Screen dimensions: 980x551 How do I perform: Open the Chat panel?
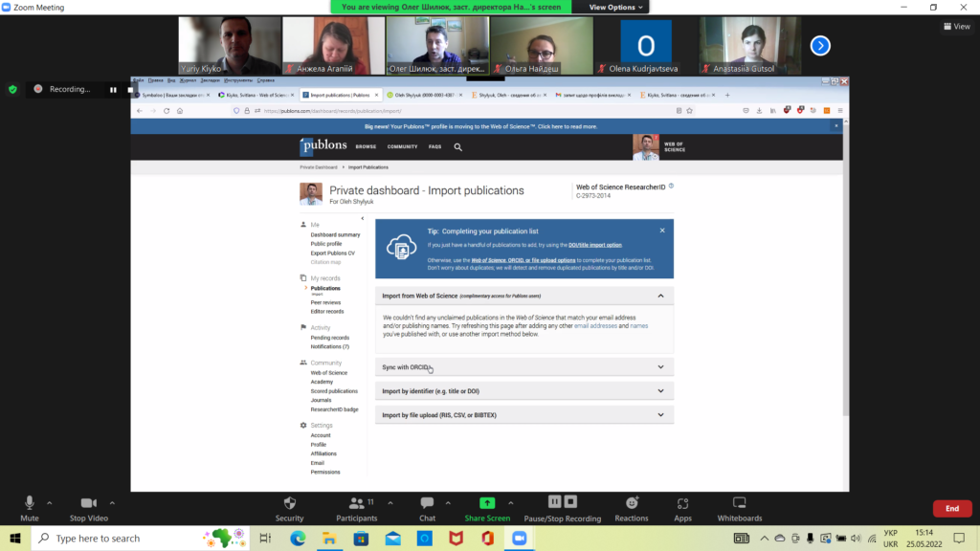point(428,509)
